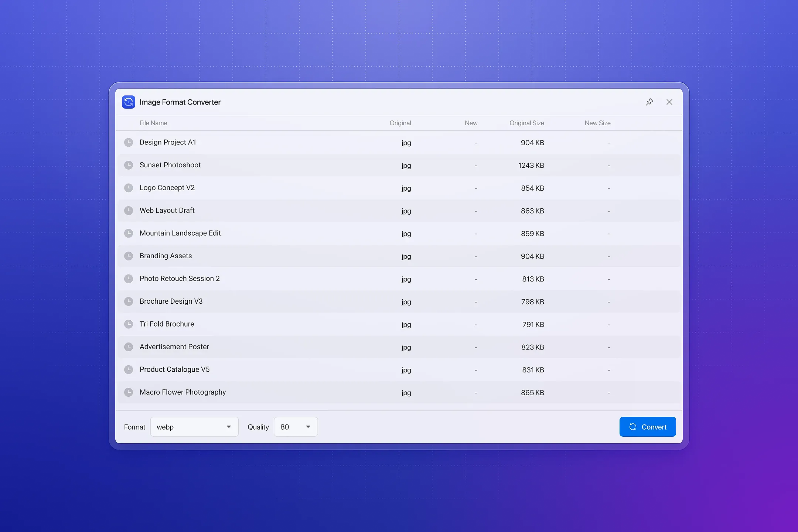Close the Image Format Converter dialog

click(669, 102)
